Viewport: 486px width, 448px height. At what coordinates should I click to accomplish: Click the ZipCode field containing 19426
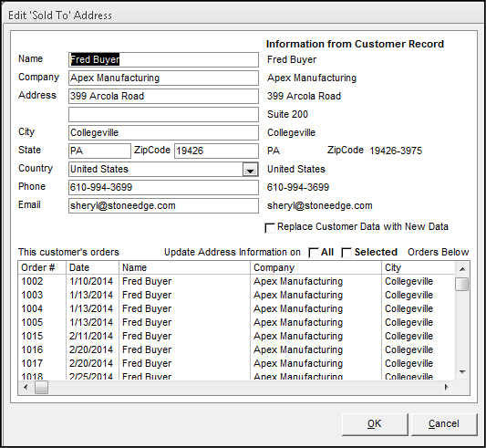click(x=216, y=151)
